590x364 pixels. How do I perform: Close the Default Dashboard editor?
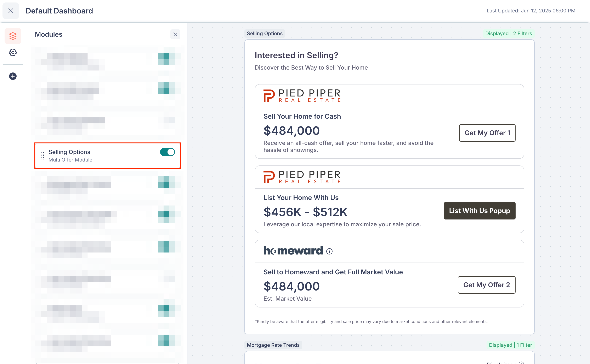coord(11,11)
